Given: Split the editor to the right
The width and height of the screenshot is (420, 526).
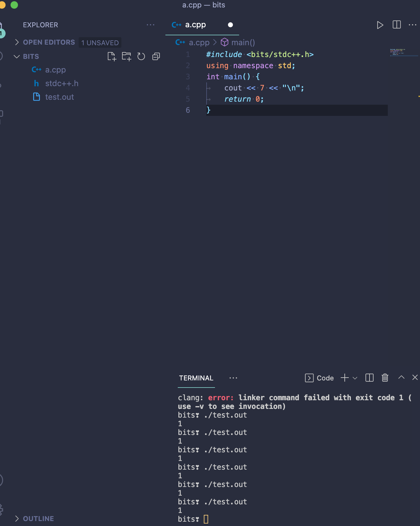Looking at the screenshot, I should pos(396,25).
